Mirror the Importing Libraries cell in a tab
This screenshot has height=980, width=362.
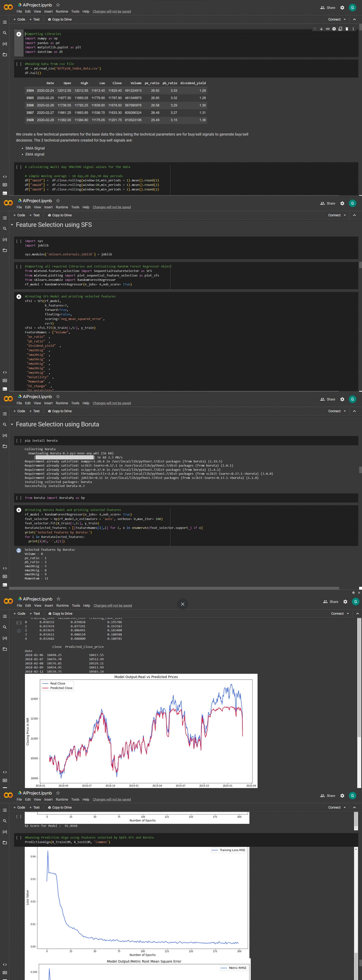click(340, 29)
